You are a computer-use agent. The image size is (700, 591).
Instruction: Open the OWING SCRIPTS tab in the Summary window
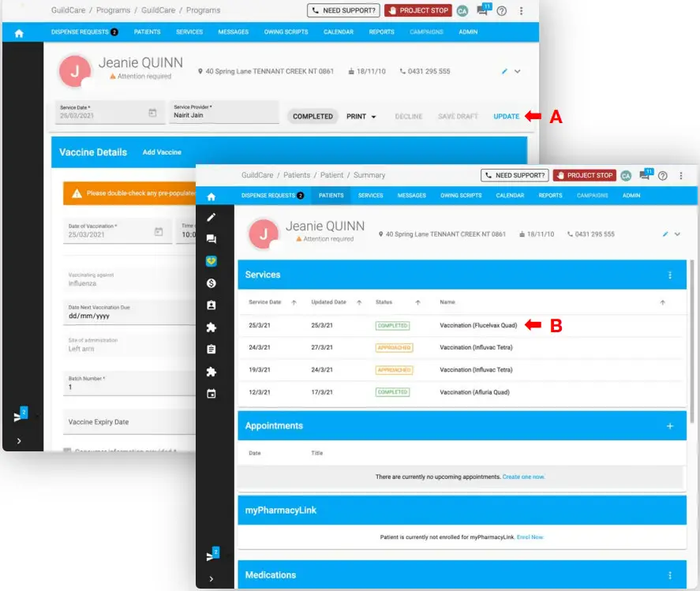coord(461,196)
